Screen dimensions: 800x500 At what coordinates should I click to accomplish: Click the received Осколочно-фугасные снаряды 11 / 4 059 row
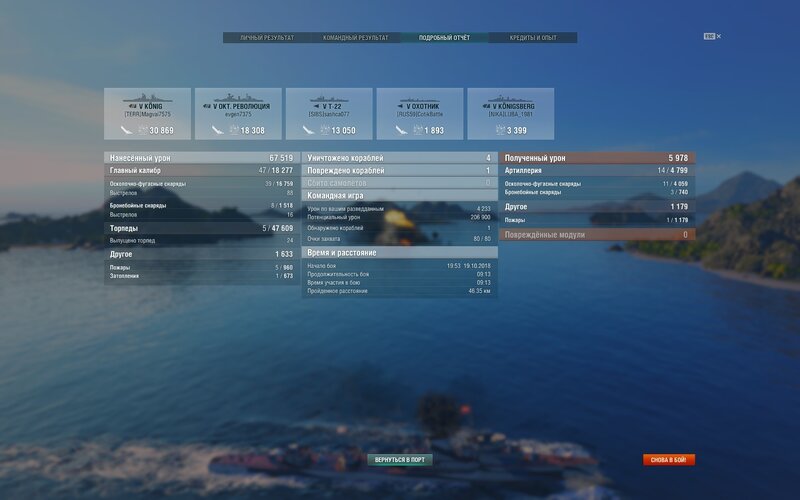(597, 184)
